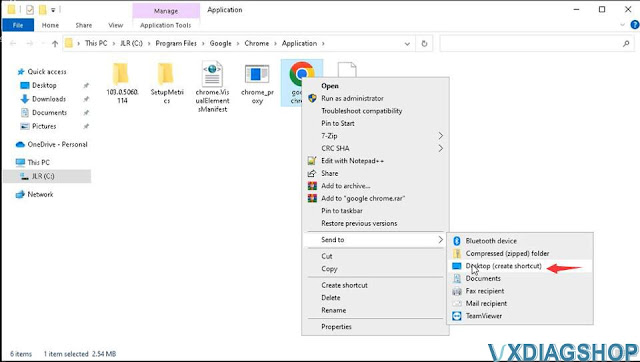Click the Documents icon in Send to submenu
640x362 pixels.
pyautogui.click(x=457, y=278)
